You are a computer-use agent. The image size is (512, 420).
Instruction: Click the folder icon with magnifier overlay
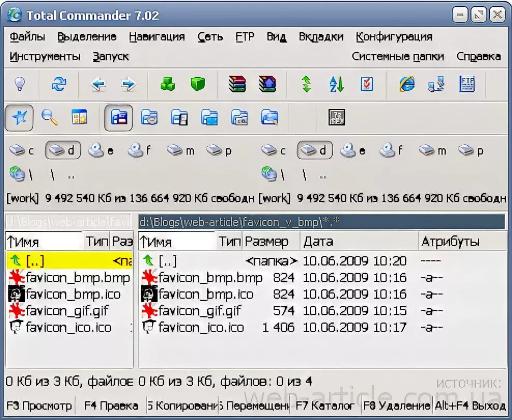pos(269,118)
